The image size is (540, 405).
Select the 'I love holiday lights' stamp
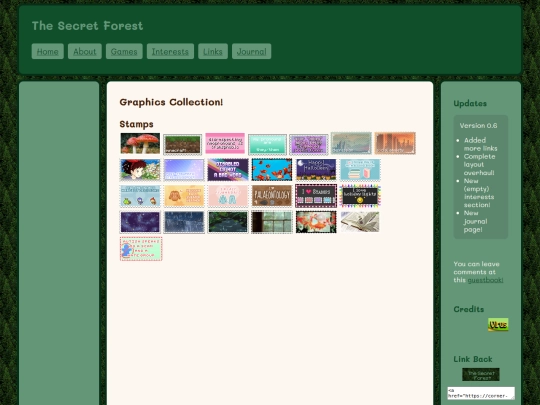click(x=360, y=196)
